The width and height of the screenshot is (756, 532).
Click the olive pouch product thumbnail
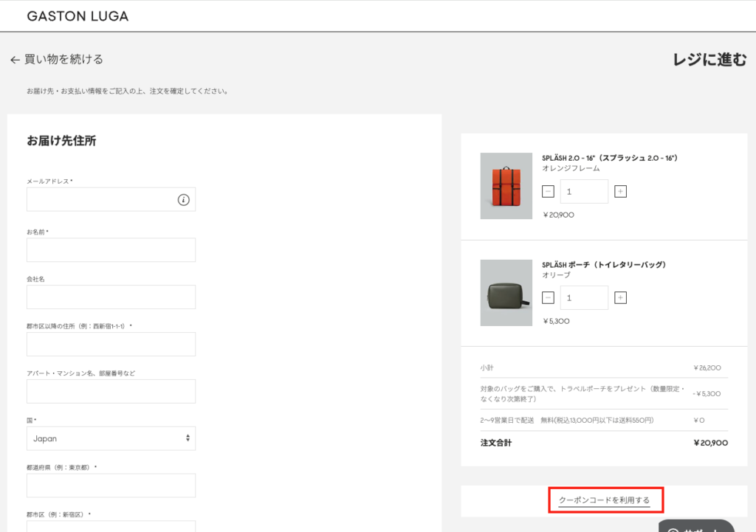coord(506,293)
